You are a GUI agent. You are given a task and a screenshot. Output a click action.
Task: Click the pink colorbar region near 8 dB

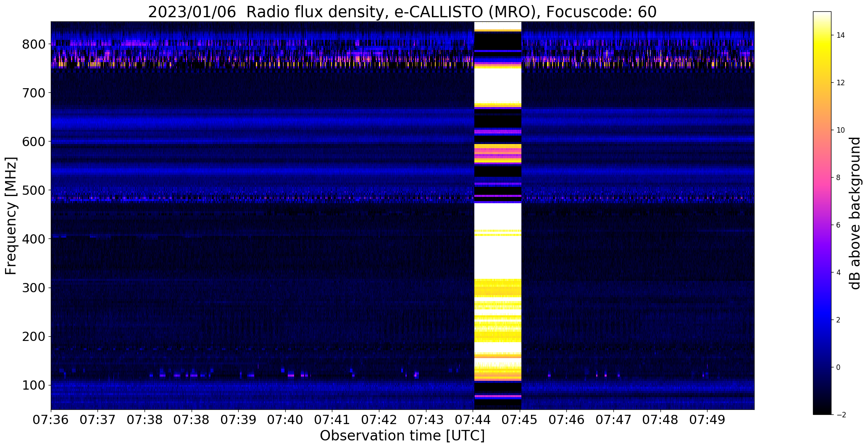tap(822, 178)
